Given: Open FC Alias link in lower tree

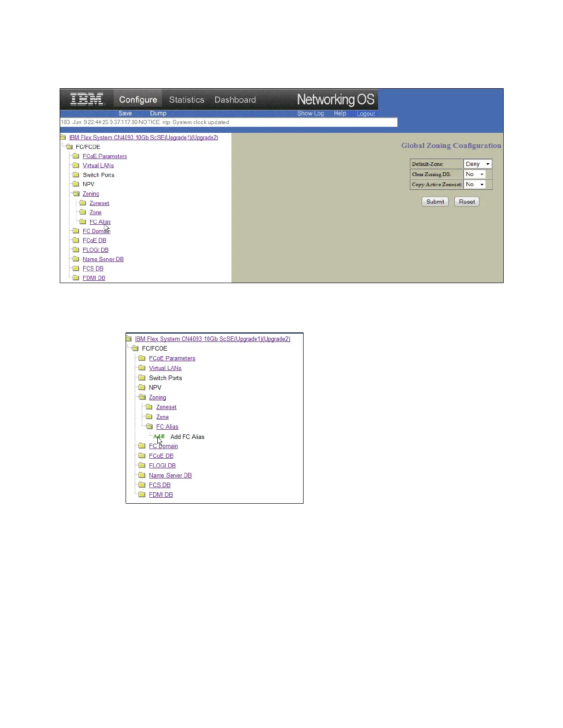Looking at the screenshot, I should 167,427.
